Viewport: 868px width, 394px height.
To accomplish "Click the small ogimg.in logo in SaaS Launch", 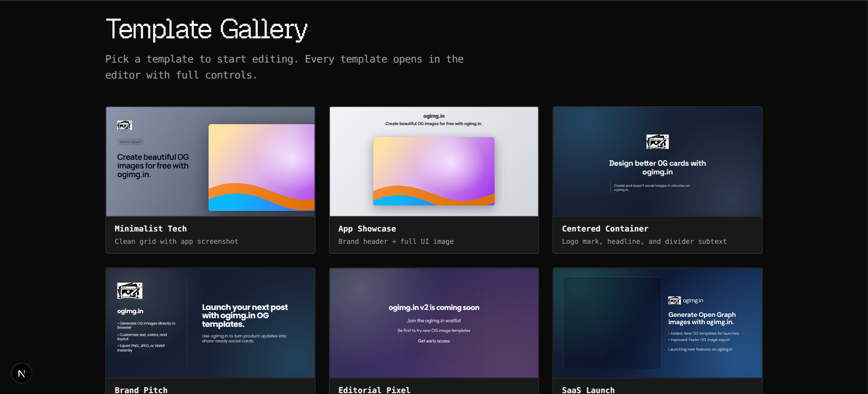I will [x=674, y=300].
